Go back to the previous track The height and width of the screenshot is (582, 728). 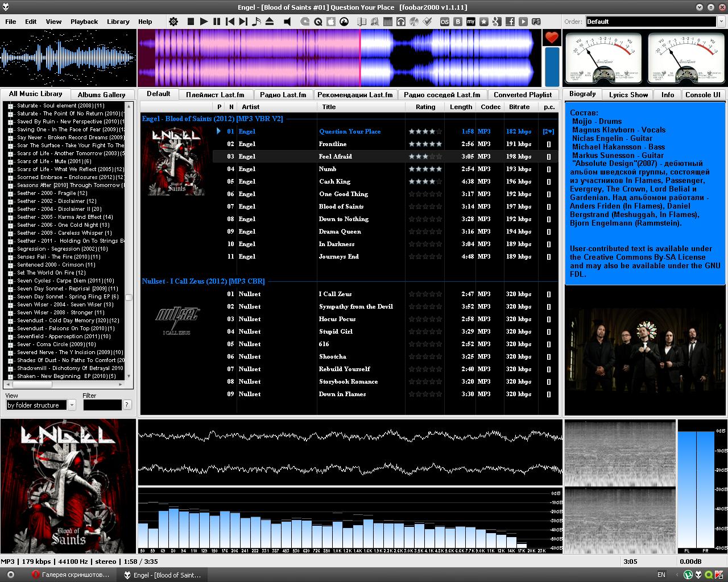tap(230, 22)
